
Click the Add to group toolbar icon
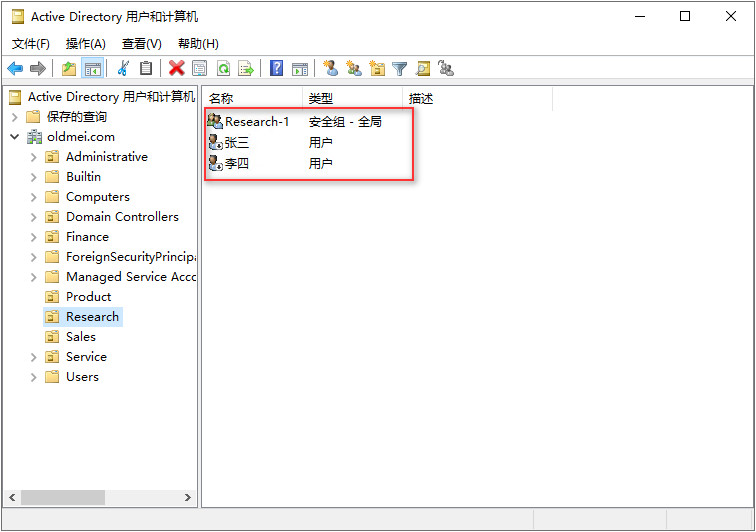pos(446,68)
